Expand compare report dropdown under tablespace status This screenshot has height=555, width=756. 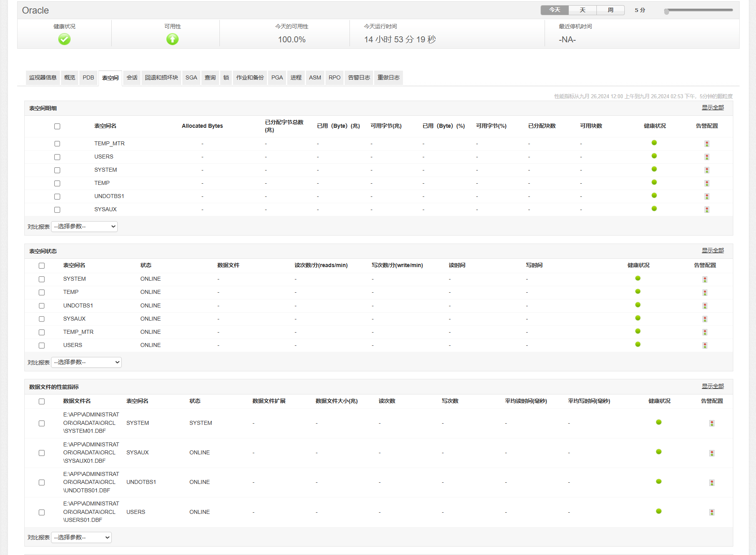coord(86,362)
